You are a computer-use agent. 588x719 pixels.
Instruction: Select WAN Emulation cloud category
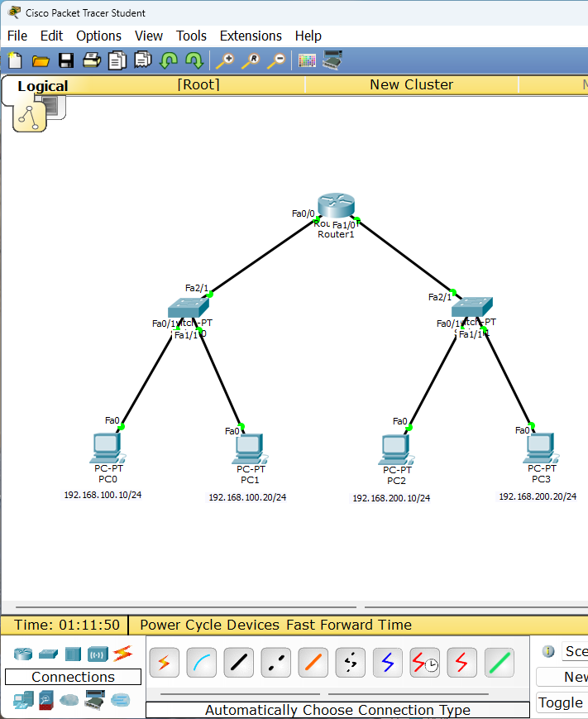pyautogui.click(x=69, y=700)
